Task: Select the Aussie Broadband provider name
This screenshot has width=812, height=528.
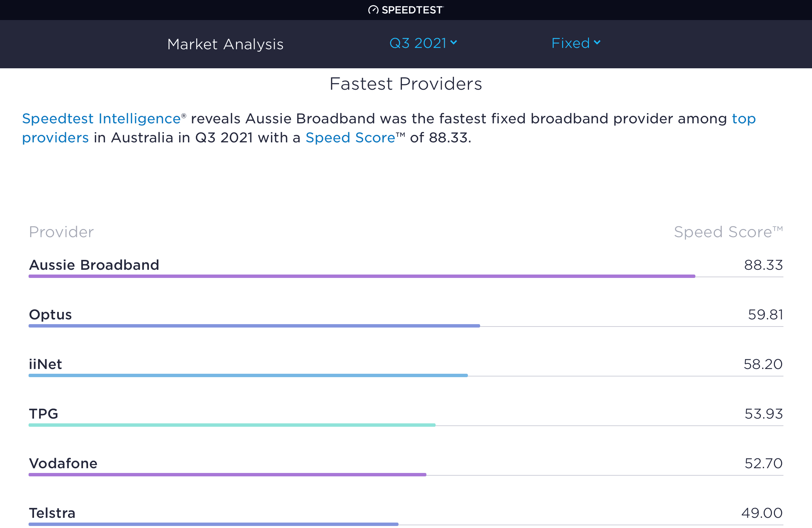Action: point(94,265)
